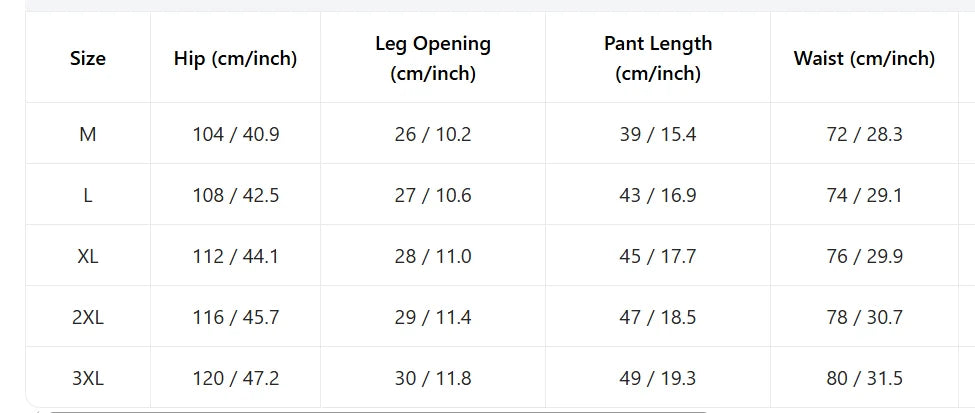Viewport: 975px width, 413px height.
Task: Click leg opening 30 / 11.8
Action: click(x=433, y=378)
